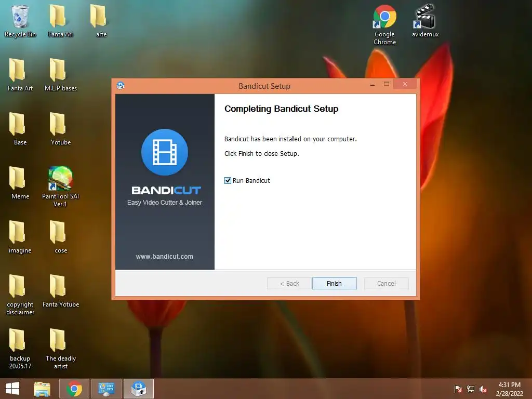Open the Action Center flag tray icon
The height and width of the screenshot is (399, 532).
(x=458, y=389)
